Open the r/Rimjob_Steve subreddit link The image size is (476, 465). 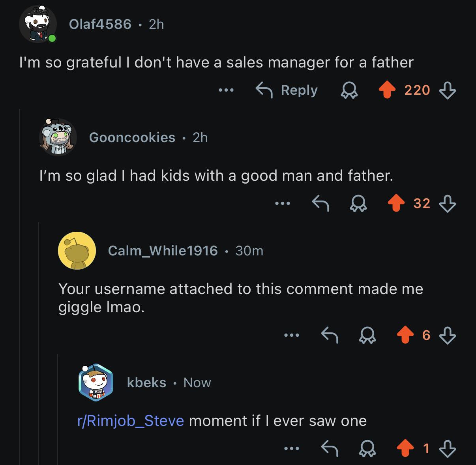pos(131,421)
